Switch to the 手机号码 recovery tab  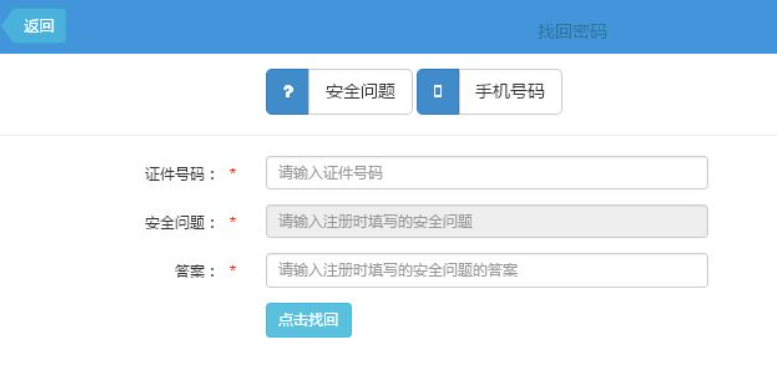tap(489, 92)
